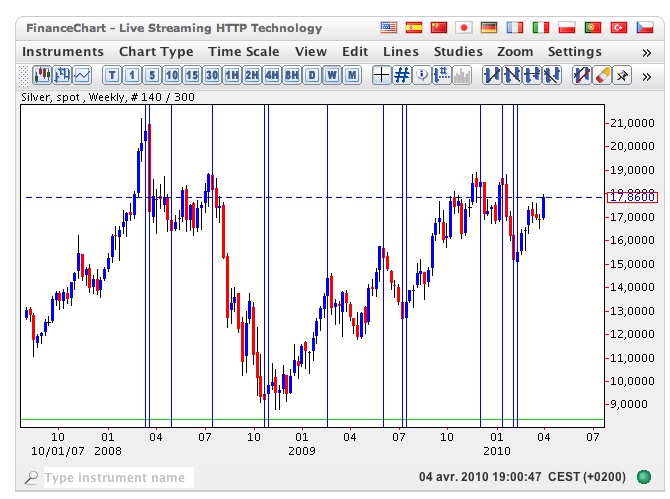Click the info balloon toolbar icon

point(422,74)
